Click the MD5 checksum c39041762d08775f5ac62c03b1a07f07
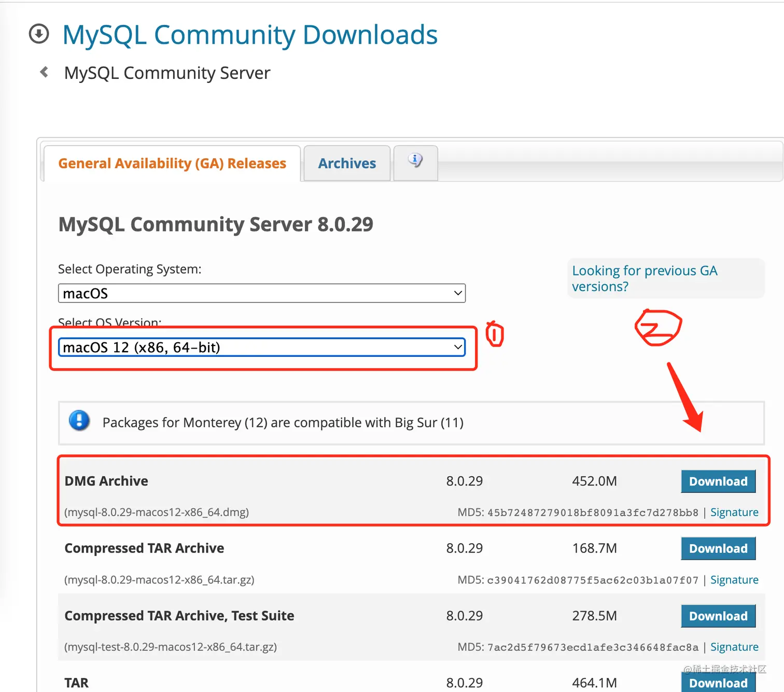The width and height of the screenshot is (784, 692). [593, 580]
